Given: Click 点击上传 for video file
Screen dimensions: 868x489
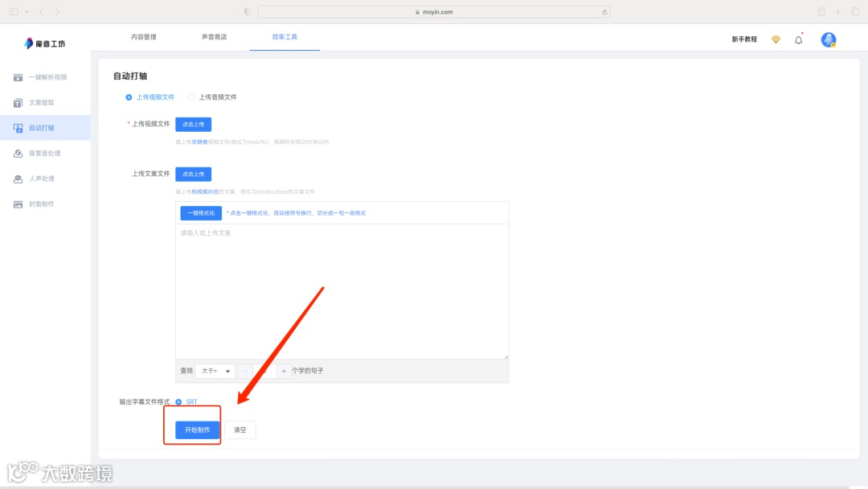Looking at the screenshot, I should [x=193, y=125].
